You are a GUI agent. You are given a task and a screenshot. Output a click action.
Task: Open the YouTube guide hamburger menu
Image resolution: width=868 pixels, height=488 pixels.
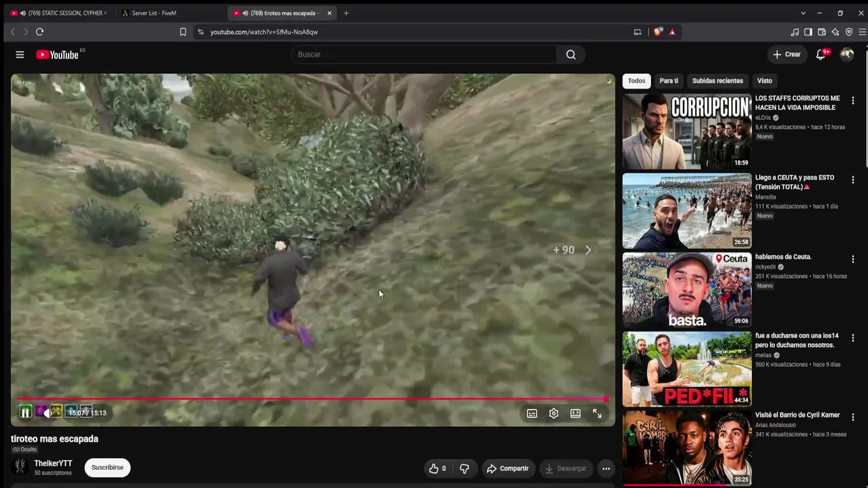click(20, 54)
